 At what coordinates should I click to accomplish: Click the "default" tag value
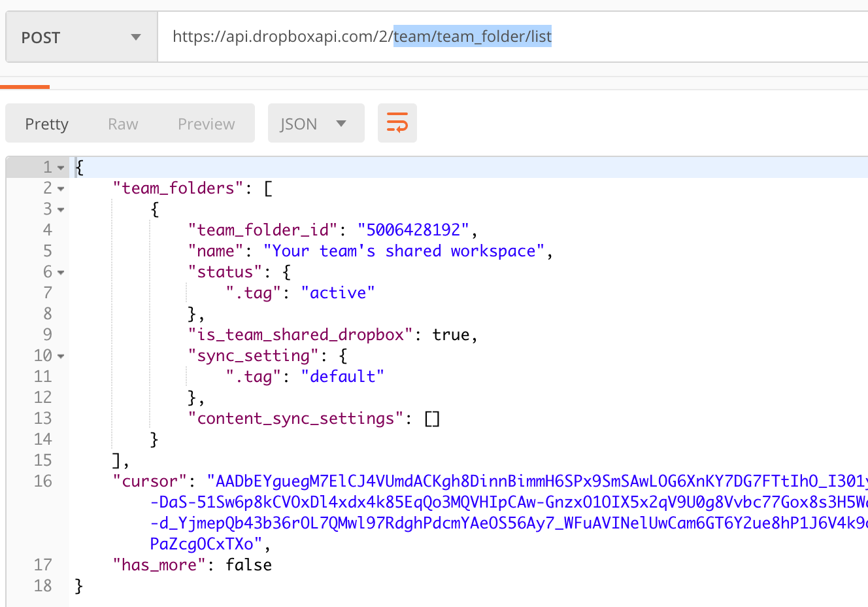pos(342,377)
